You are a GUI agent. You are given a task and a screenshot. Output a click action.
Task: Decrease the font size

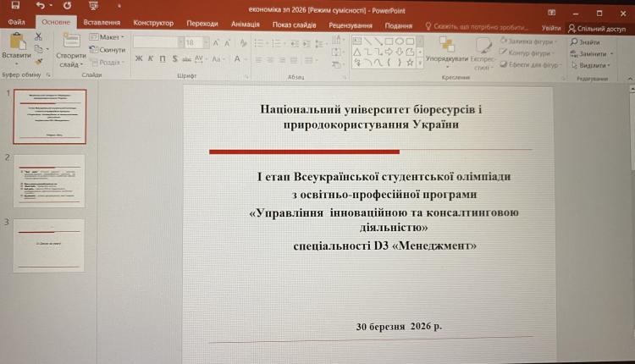point(227,43)
